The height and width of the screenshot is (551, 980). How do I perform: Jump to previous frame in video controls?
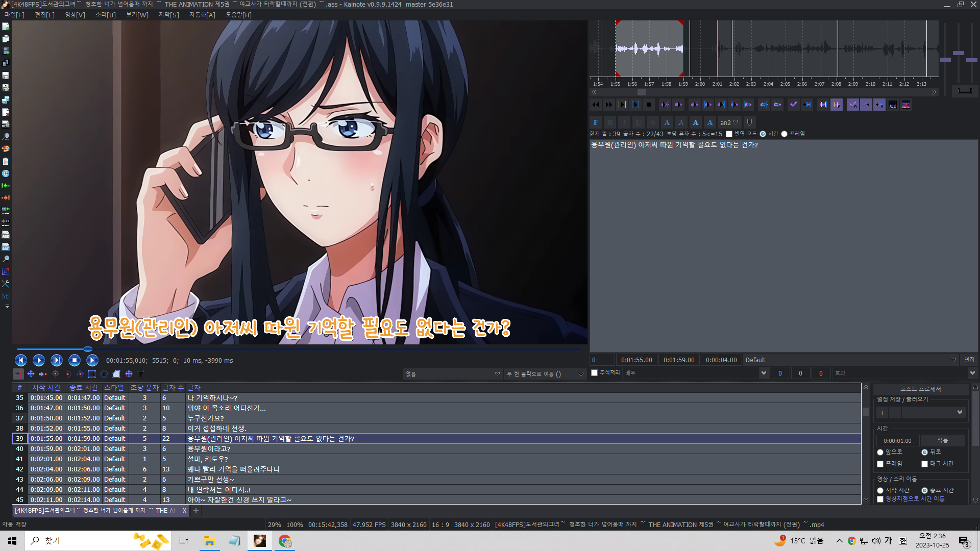[x=21, y=360]
